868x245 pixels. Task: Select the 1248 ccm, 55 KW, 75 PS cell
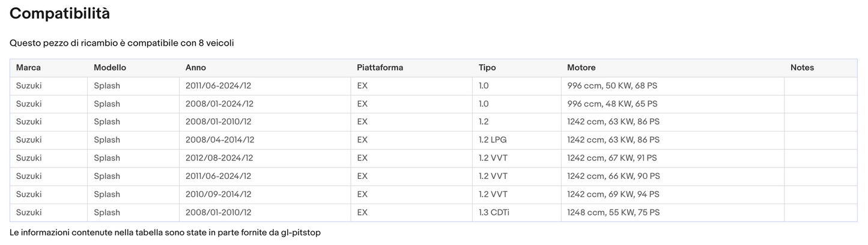(613, 213)
